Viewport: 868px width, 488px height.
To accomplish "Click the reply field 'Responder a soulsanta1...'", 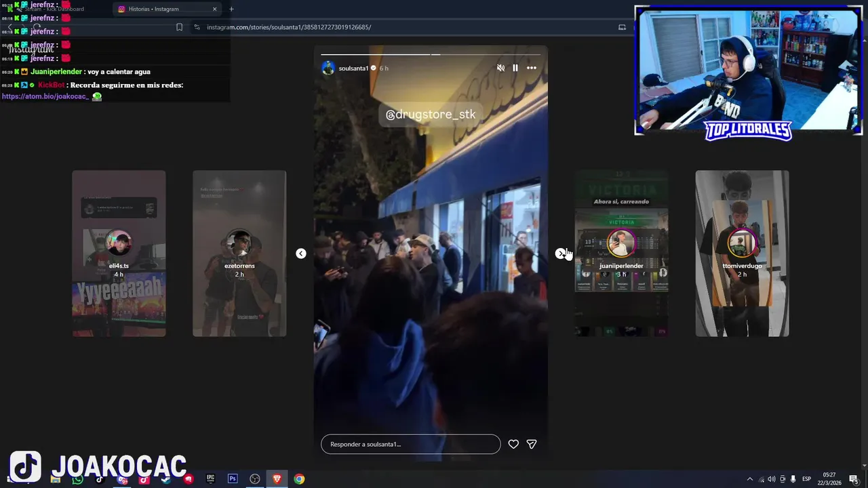I will click(410, 444).
